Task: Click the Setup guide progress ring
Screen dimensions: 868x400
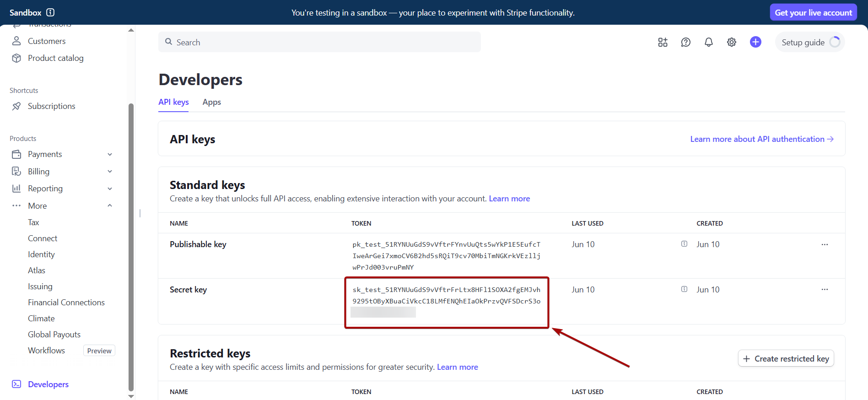Action: (x=835, y=42)
